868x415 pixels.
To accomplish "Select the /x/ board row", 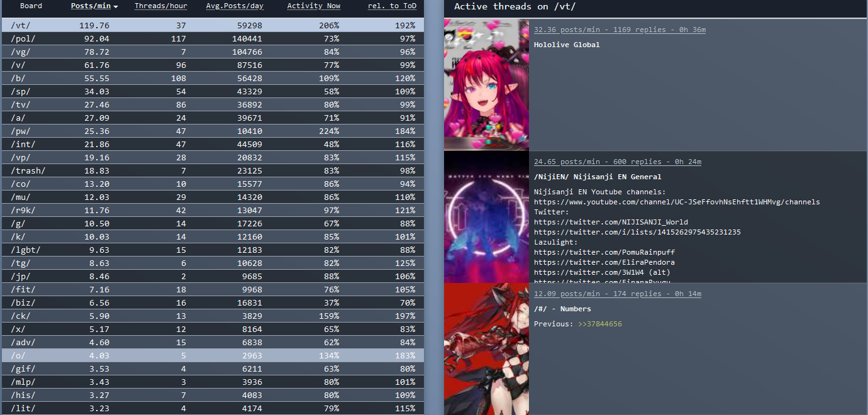I will click(x=212, y=329).
